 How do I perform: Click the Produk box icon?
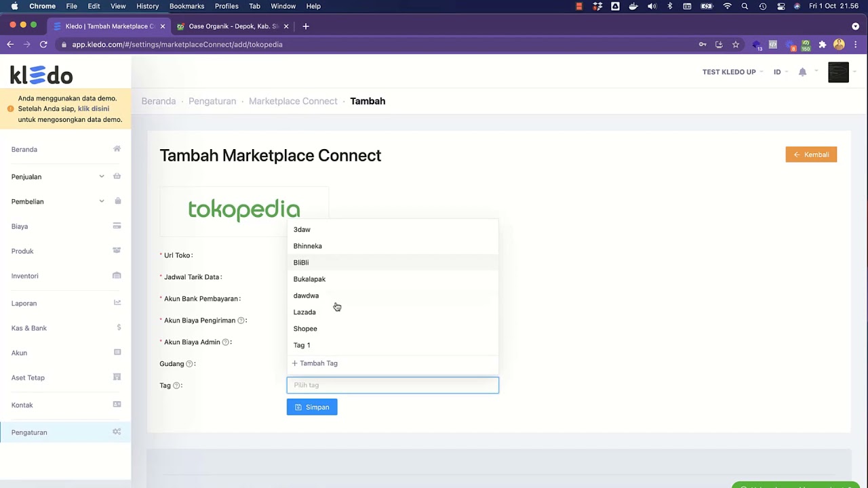click(x=117, y=251)
